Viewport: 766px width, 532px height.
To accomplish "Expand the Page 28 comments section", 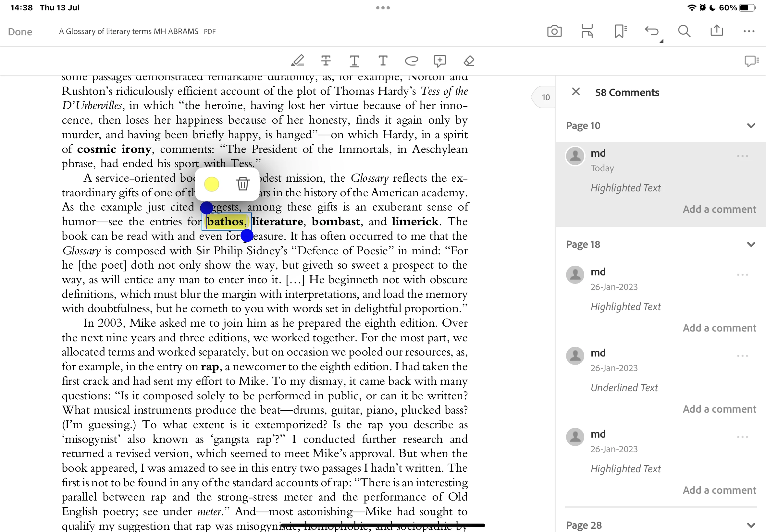I will click(x=751, y=525).
